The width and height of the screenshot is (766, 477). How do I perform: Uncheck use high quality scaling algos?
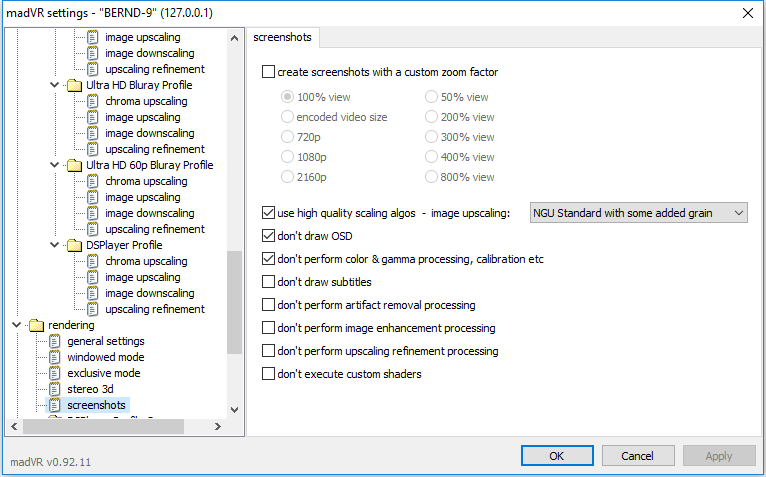click(268, 213)
